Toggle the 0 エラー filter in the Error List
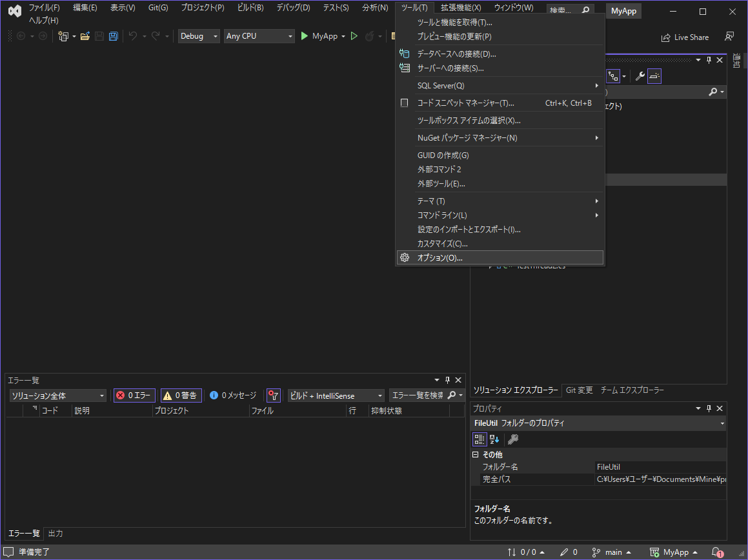 (x=134, y=395)
